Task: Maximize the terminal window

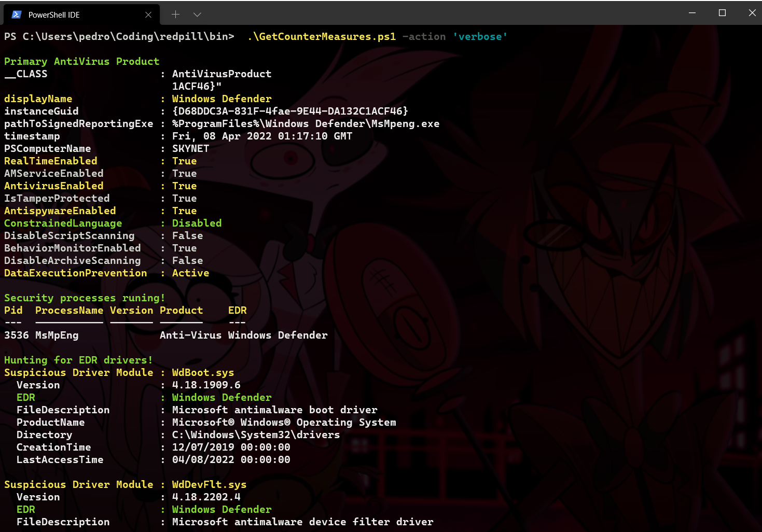Action: tap(722, 12)
